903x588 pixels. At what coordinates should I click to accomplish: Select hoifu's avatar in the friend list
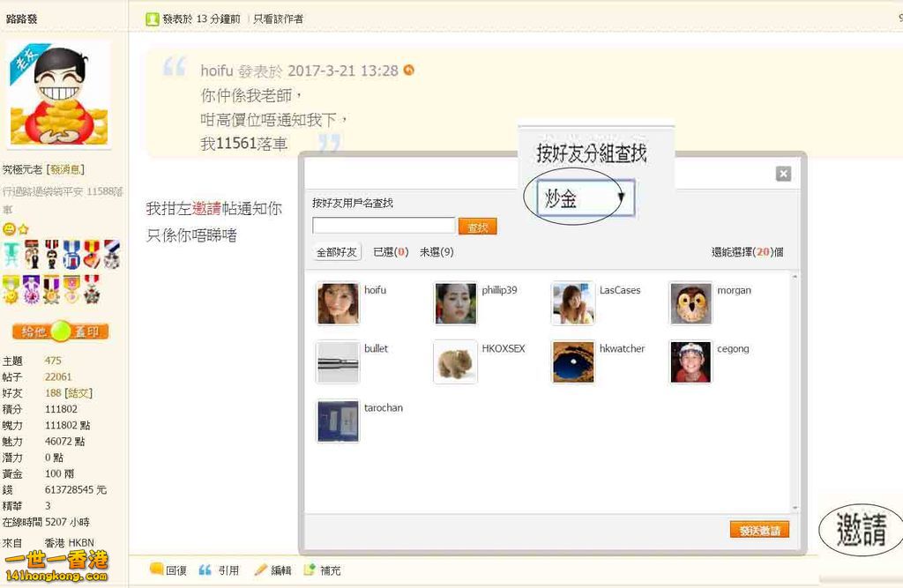338,303
